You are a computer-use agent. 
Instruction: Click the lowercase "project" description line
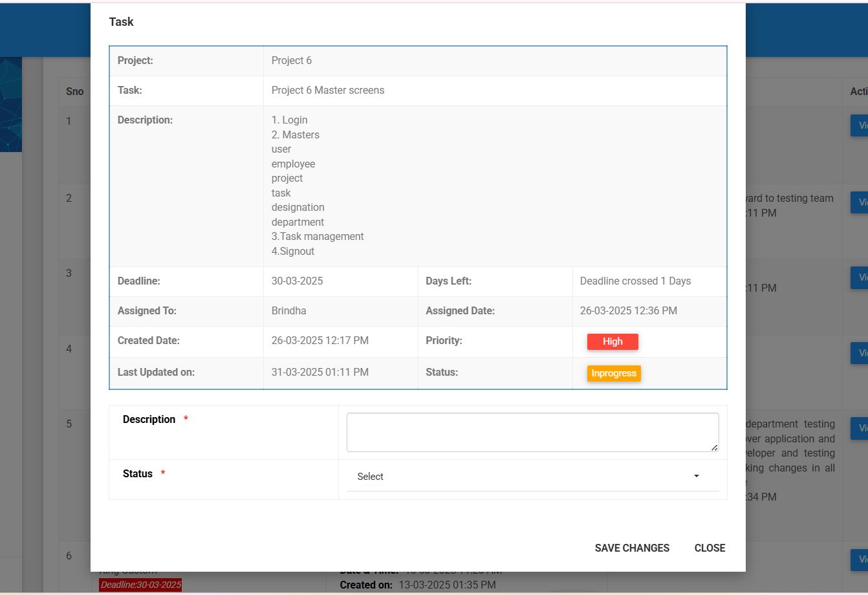tap(287, 178)
